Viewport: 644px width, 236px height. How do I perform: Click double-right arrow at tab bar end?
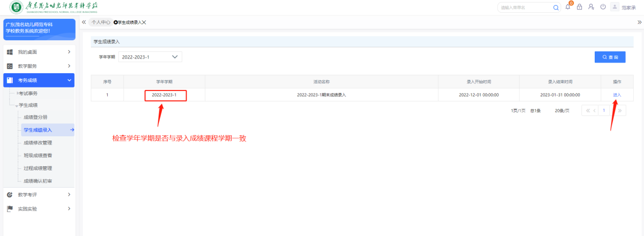(639, 22)
